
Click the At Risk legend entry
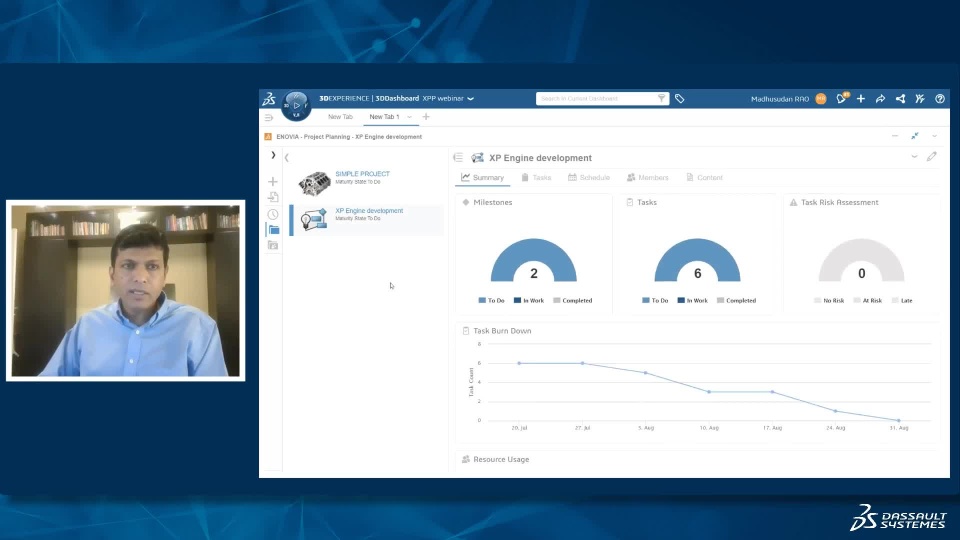pyautogui.click(x=868, y=301)
